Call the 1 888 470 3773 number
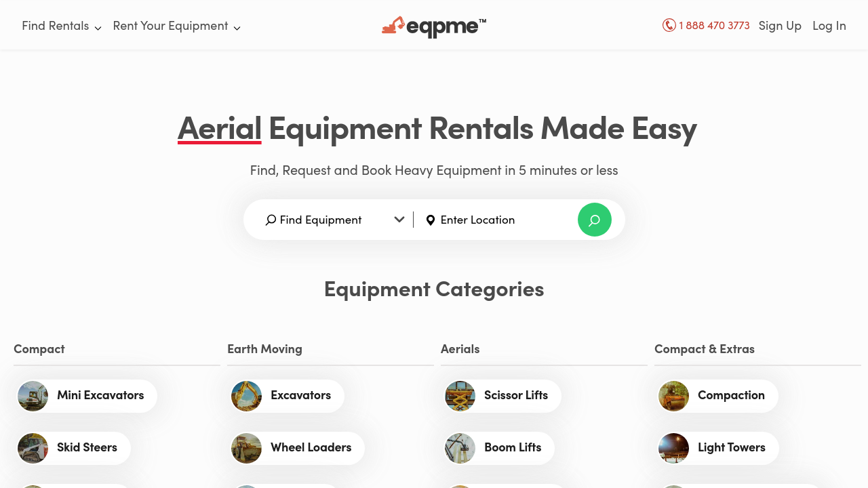 click(x=714, y=26)
